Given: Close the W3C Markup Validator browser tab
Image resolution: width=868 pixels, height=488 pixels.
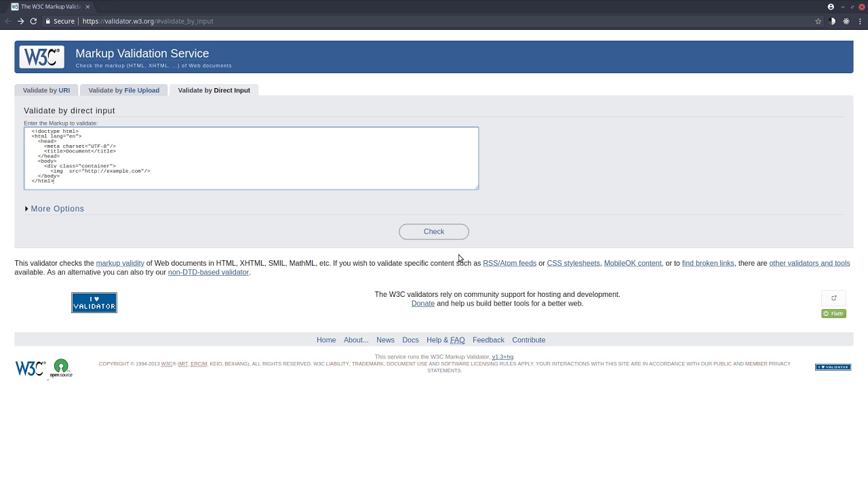Looking at the screenshot, I should point(87,7).
